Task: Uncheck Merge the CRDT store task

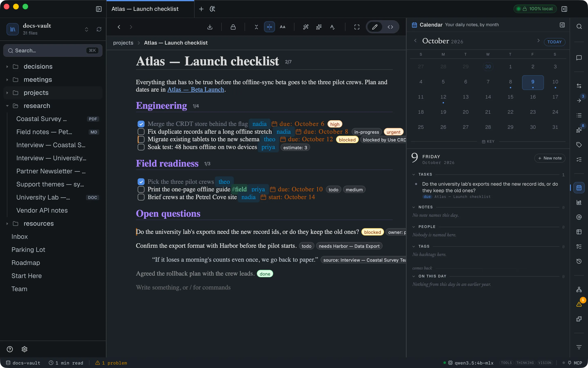Action: [141, 124]
